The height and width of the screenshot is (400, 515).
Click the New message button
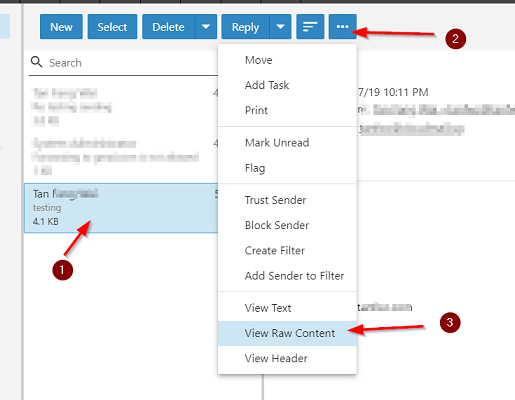coord(61,27)
